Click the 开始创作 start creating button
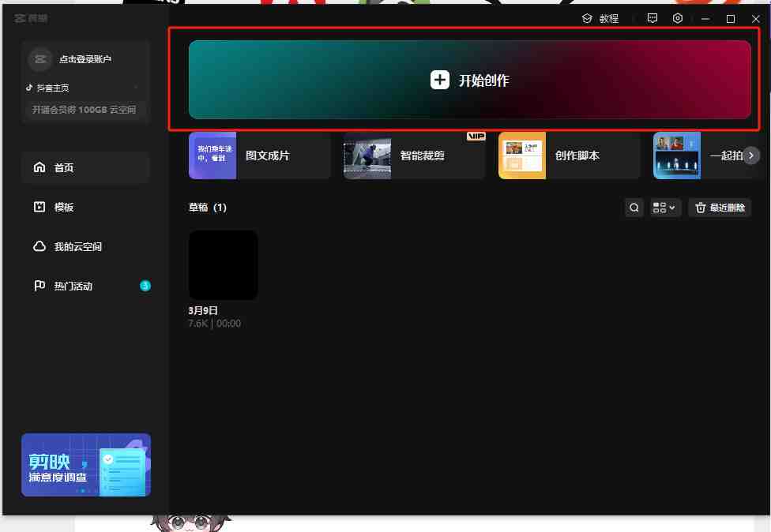 (x=469, y=81)
